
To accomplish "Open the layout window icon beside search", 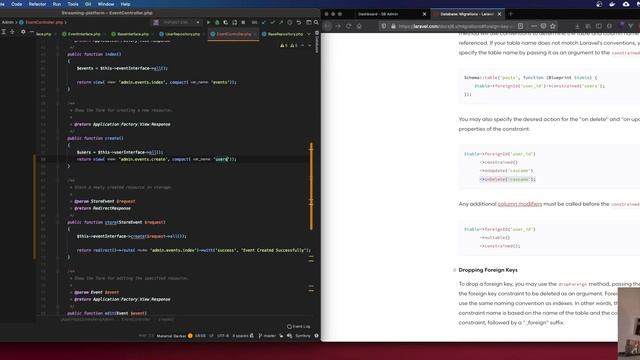I will pyautogui.click(x=309, y=22).
